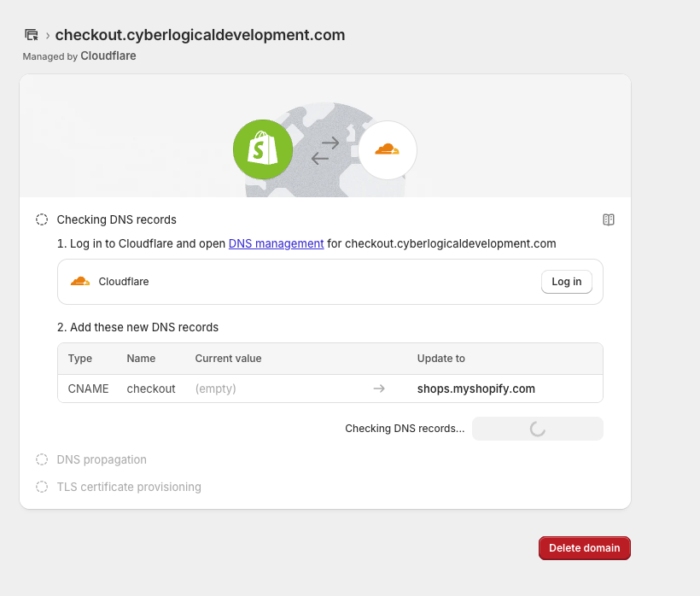700x596 pixels.
Task: Click the Type column header
Action: coord(80,359)
